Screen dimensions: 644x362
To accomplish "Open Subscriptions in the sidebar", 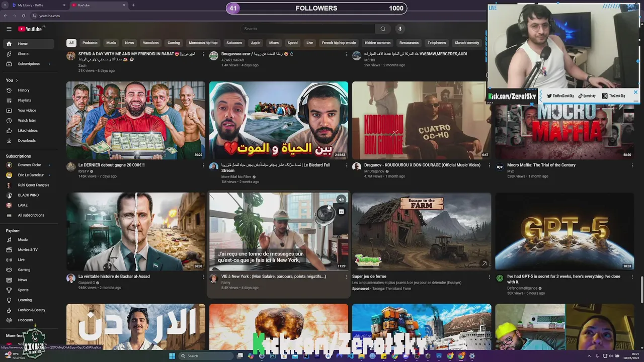I will (29, 64).
